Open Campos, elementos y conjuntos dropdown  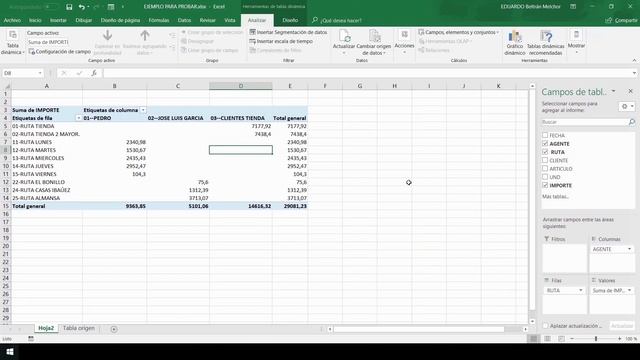point(458,32)
